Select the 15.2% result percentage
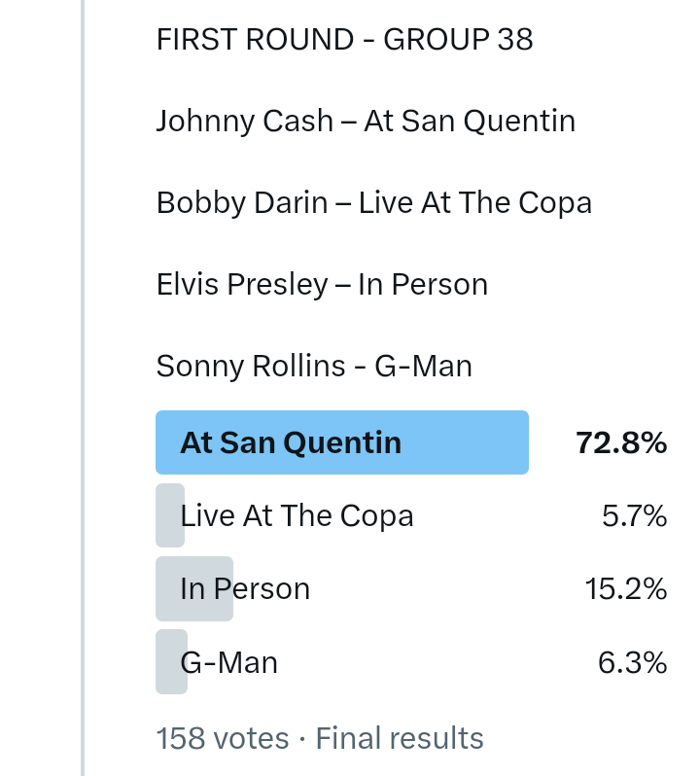Image resolution: width=700 pixels, height=776 pixels. coord(625,589)
